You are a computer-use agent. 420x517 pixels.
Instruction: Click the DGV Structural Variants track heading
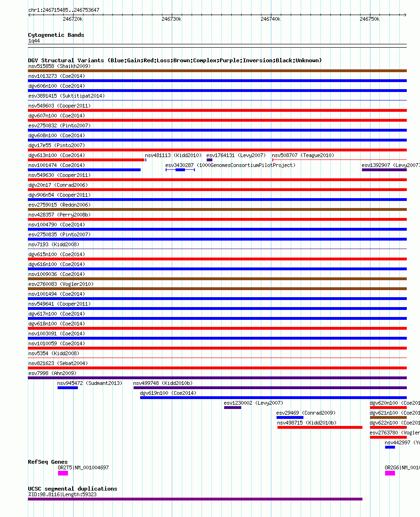click(x=175, y=60)
